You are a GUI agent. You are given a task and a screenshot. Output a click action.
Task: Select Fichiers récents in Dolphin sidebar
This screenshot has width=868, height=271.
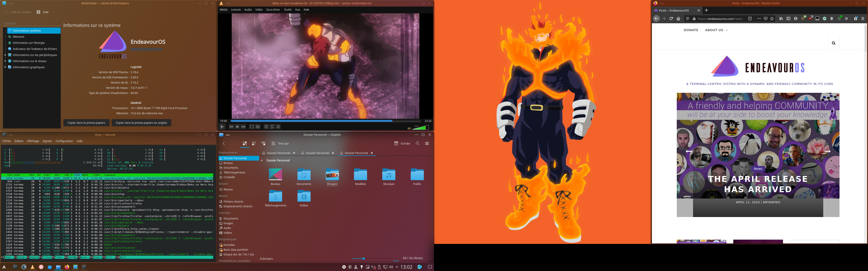pyautogui.click(x=233, y=202)
